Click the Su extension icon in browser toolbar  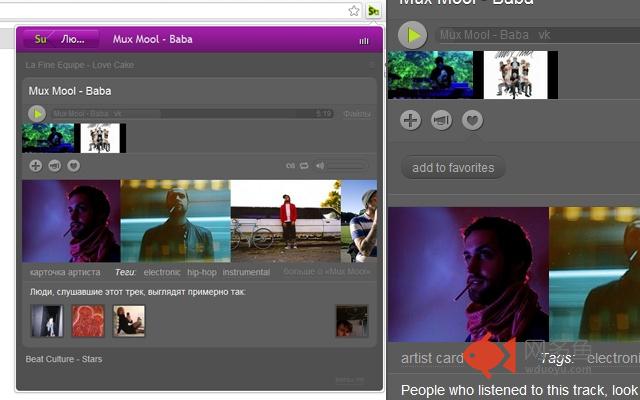point(373,11)
